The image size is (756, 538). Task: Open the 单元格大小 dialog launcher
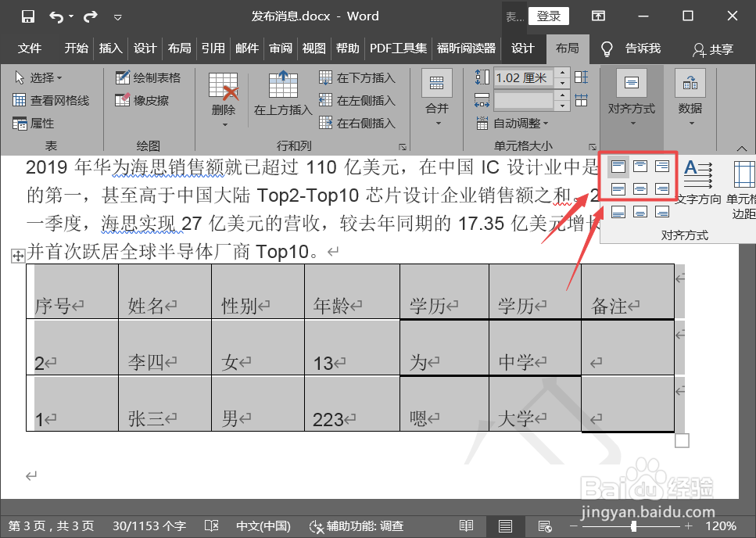click(x=593, y=147)
